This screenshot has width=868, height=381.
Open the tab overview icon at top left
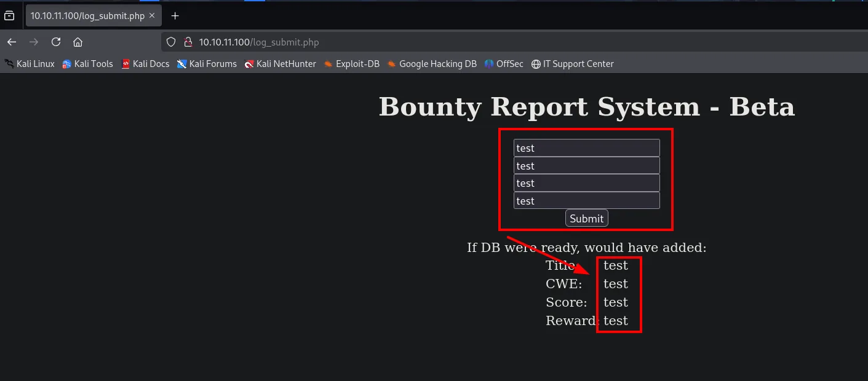9,16
